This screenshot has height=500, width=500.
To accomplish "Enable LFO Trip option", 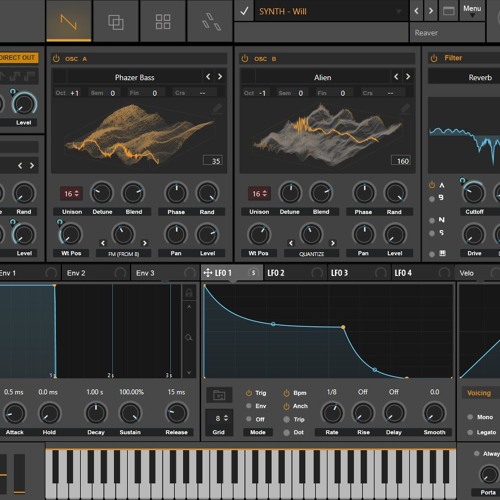I will (286, 419).
